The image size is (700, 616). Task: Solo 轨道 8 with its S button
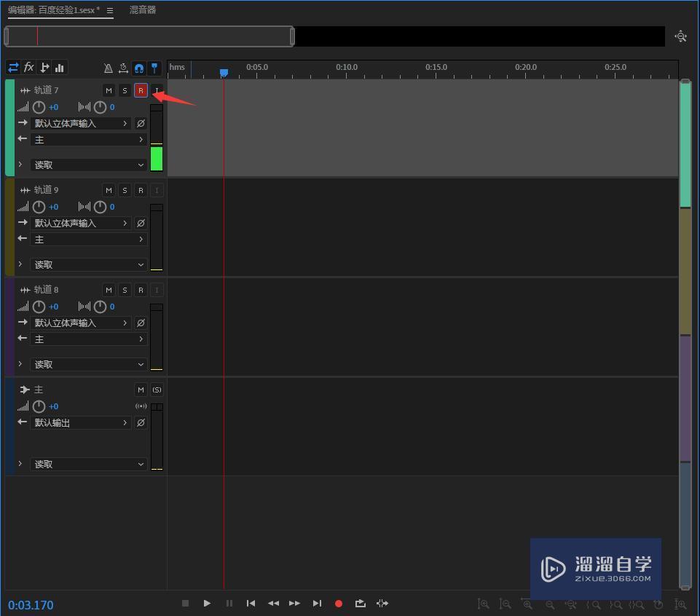click(125, 290)
